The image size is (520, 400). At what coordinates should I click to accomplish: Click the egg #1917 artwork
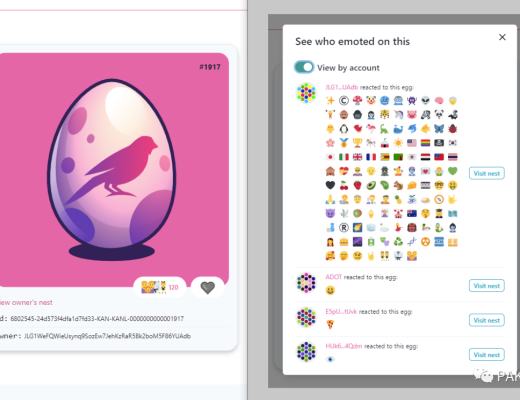click(x=112, y=170)
